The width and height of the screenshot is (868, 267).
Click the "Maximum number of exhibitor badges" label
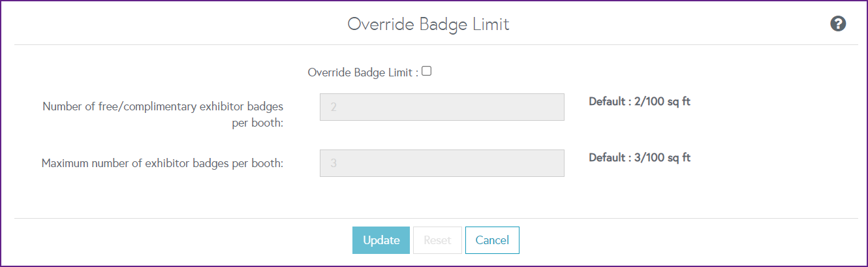[x=163, y=163]
